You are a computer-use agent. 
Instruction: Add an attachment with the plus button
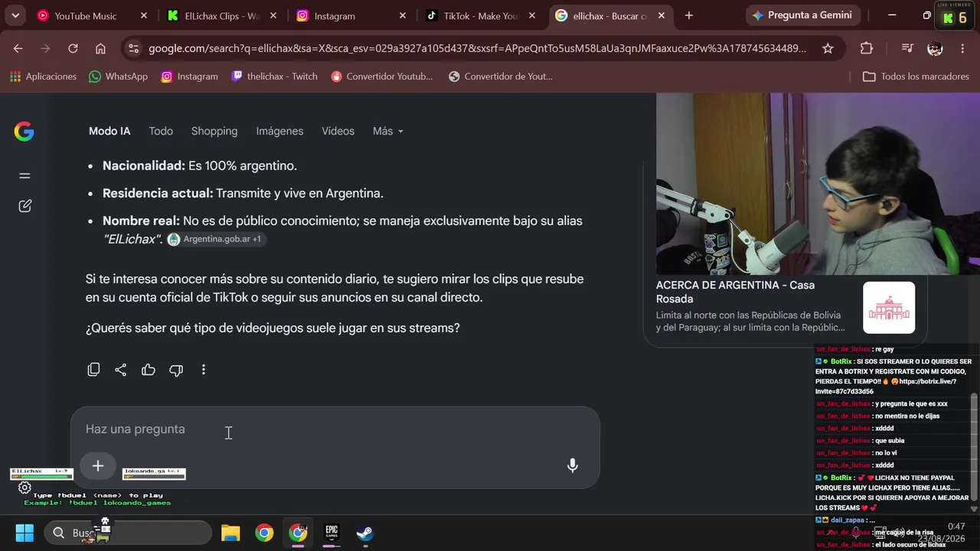pyautogui.click(x=98, y=465)
